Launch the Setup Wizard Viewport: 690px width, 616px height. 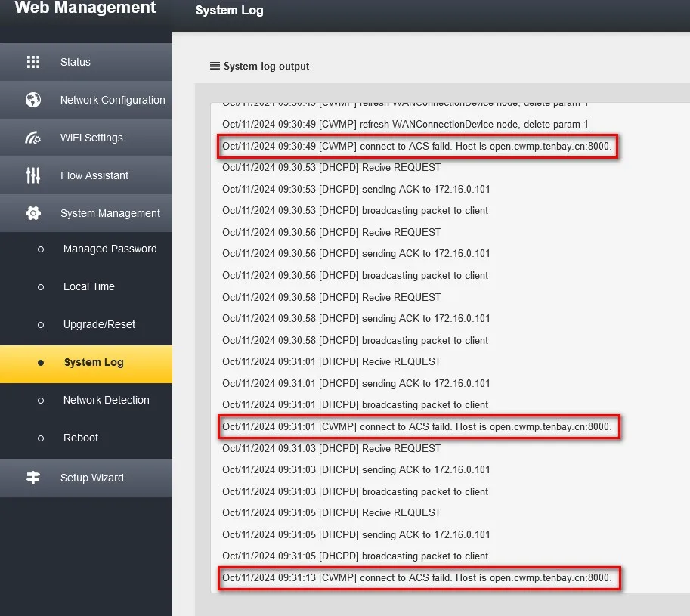pyautogui.click(x=86, y=478)
